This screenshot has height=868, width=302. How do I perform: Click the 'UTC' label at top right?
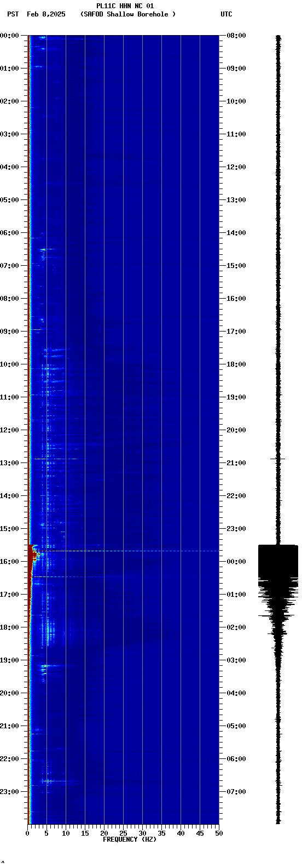coord(226,14)
